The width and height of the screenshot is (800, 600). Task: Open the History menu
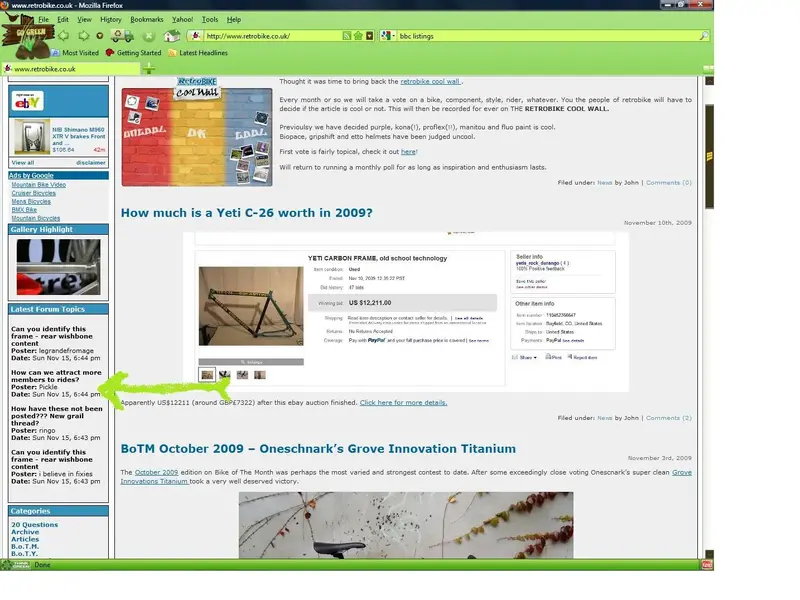click(111, 19)
